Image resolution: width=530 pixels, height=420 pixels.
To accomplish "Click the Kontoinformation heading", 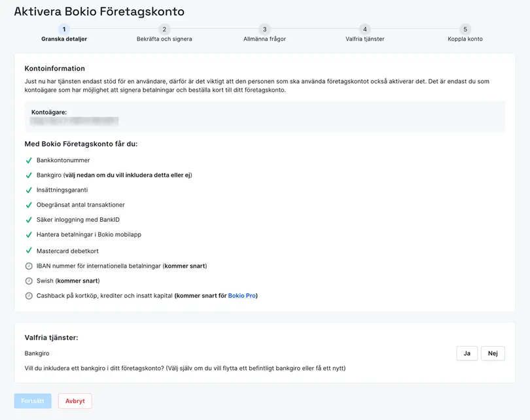I will 55,69.
